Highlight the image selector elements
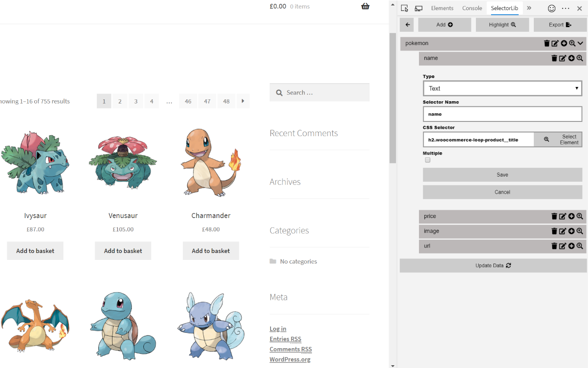 point(580,231)
